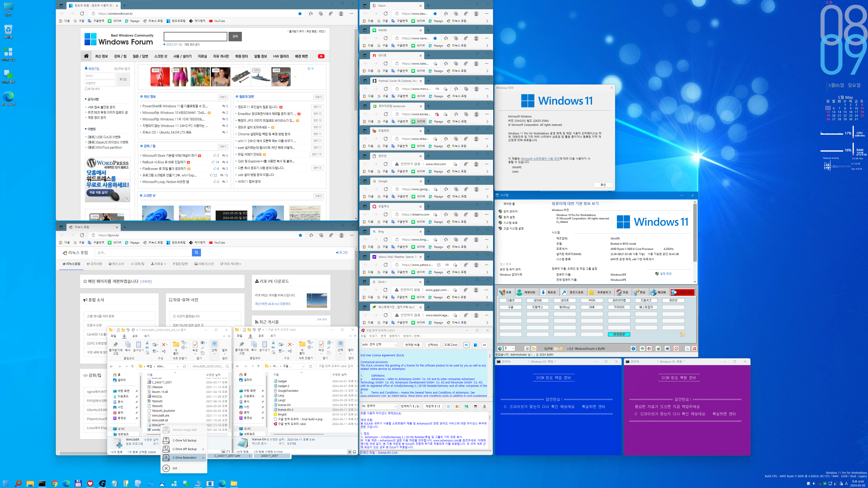Select C-Drive full Backup in context menu

184,440
